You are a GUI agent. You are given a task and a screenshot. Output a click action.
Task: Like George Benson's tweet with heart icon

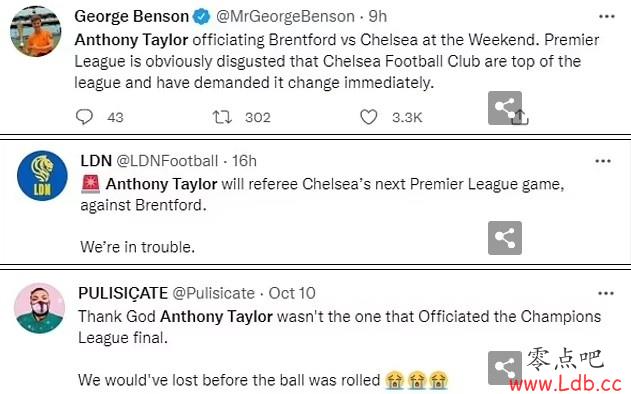coord(368,117)
